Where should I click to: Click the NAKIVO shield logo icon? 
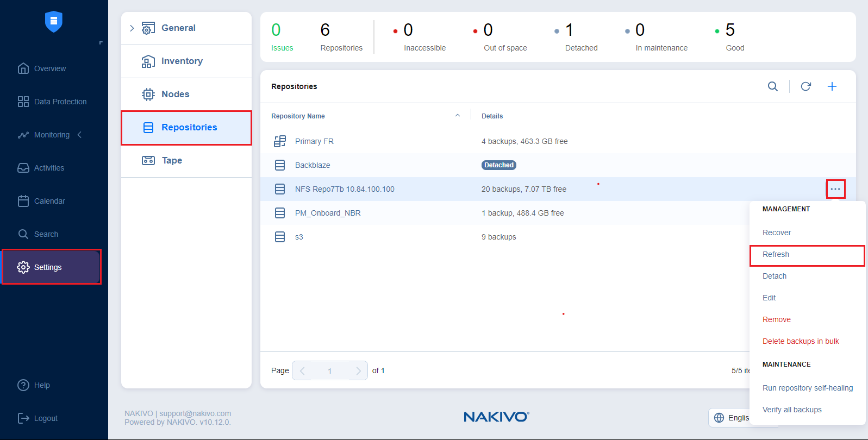(x=54, y=22)
